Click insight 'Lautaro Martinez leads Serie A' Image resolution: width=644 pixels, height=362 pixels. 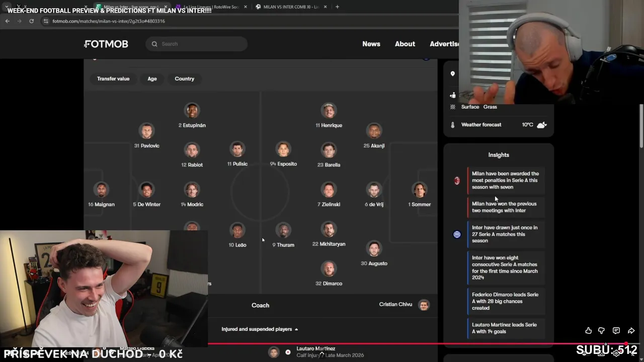pyautogui.click(x=505, y=328)
